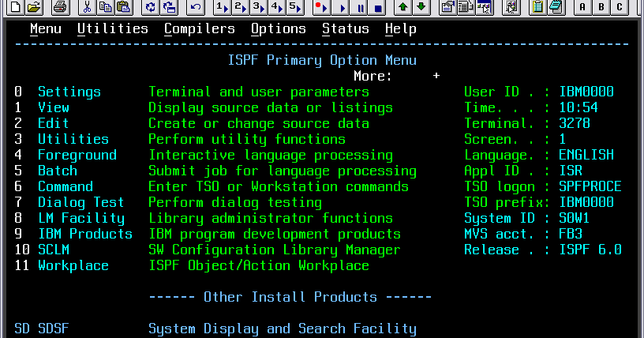This screenshot has height=338, width=644.
Task: Run macro 1 play button
Action: [x=222, y=6]
